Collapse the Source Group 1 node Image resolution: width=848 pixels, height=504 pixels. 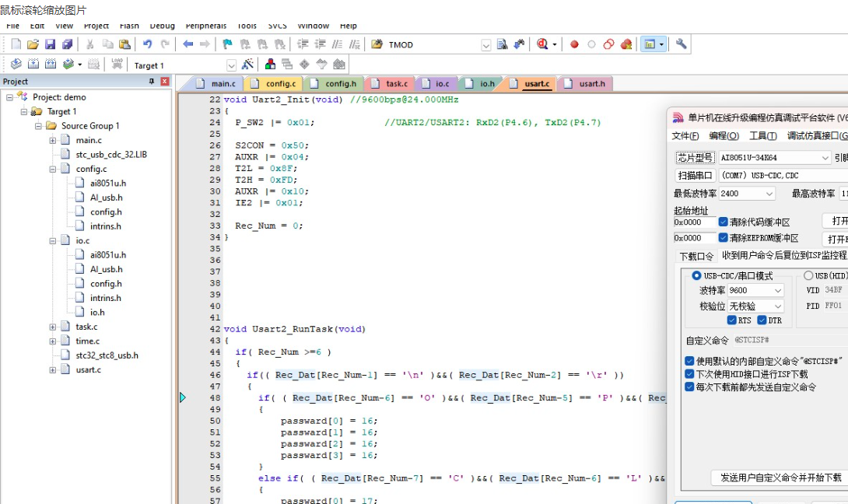(x=38, y=125)
